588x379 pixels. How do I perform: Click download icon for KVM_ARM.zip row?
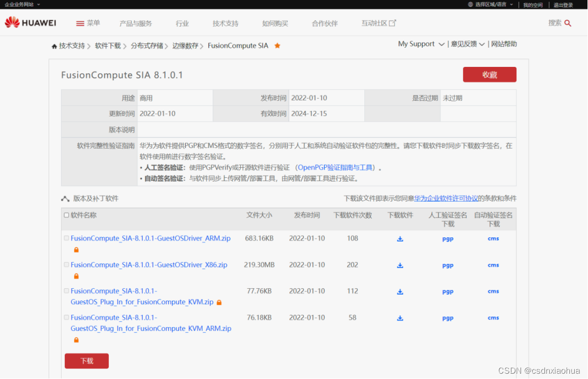click(400, 318)
